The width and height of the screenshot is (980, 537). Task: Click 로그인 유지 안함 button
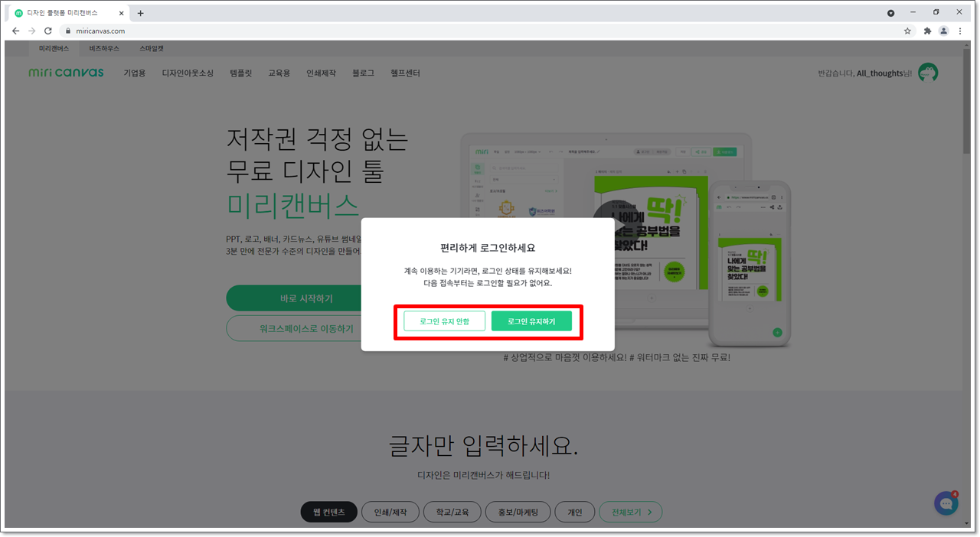pos(444,321)
